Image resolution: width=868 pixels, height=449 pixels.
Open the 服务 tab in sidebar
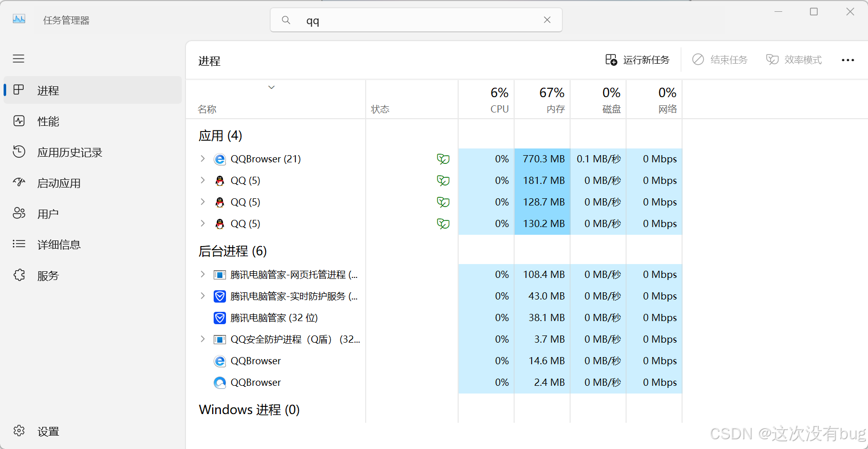(93, 275)
